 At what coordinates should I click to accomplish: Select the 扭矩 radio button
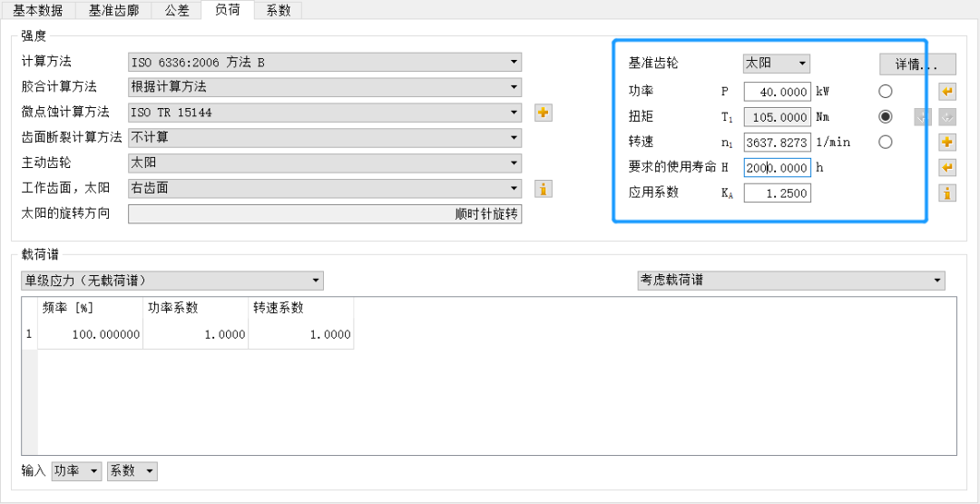(885, 117)
